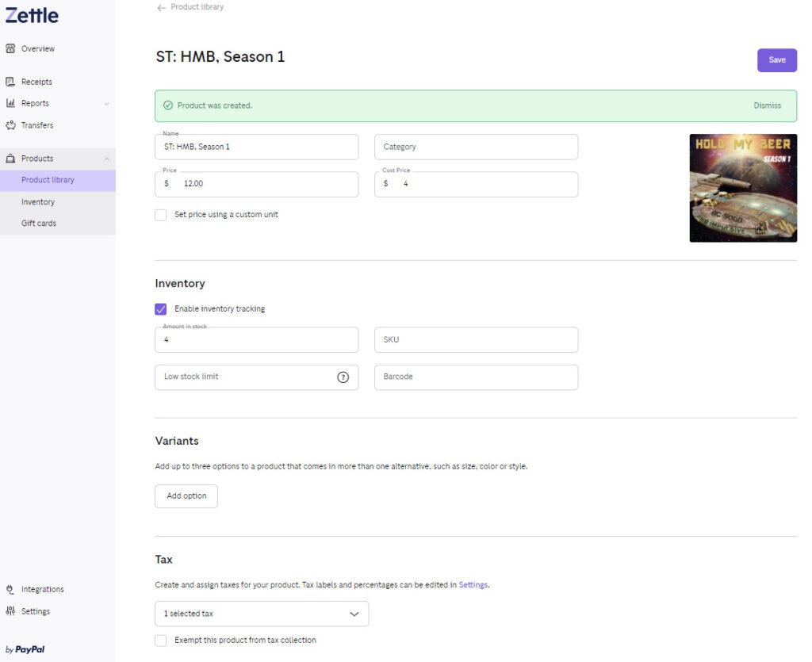Open the Overview section from the sidebar

click(36, 48)
